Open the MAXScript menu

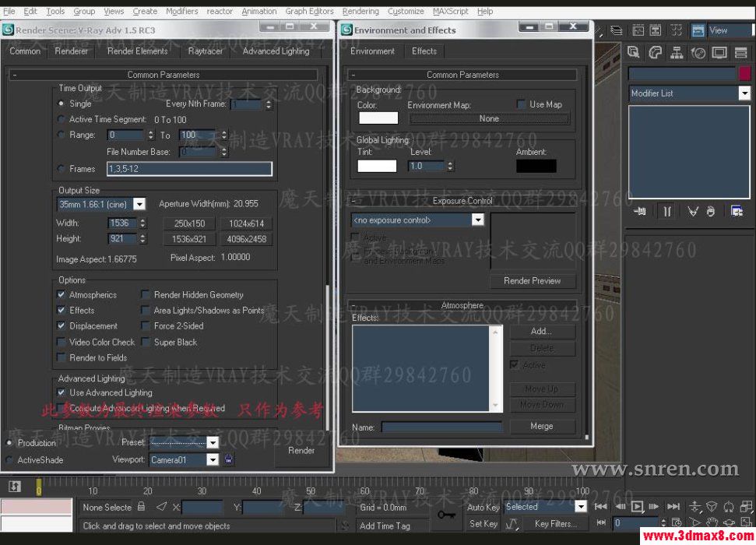(450, 11)
